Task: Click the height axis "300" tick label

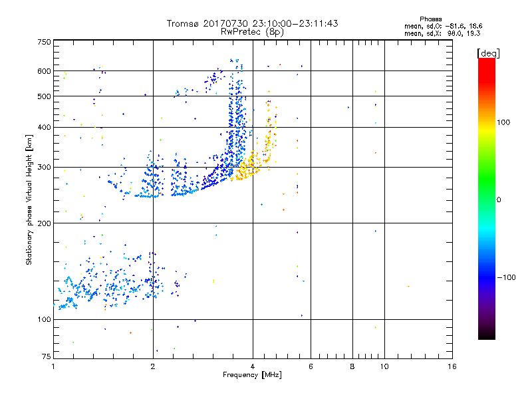Action: point(44,168)
